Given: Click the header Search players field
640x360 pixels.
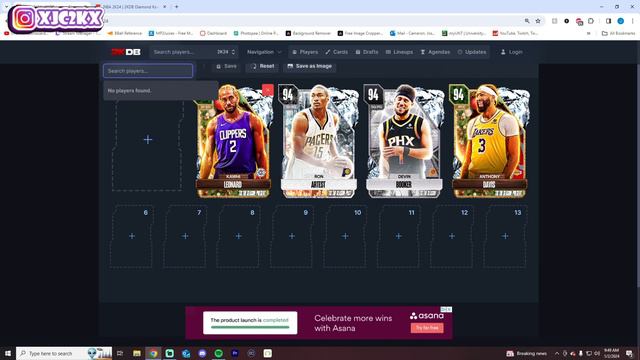Looking at the screenshot, I should coord(182,52).
